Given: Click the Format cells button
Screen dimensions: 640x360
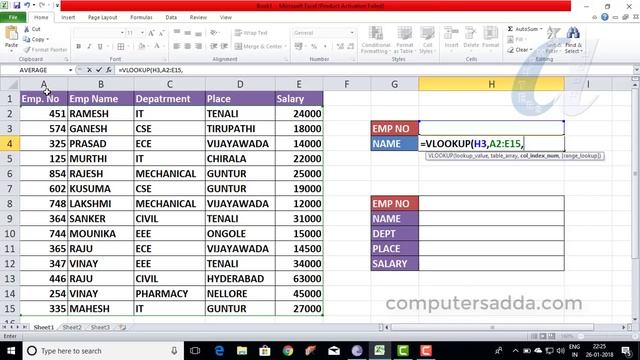Looking at the screenshot, I should pyautogui.click(x=490, y=38).
